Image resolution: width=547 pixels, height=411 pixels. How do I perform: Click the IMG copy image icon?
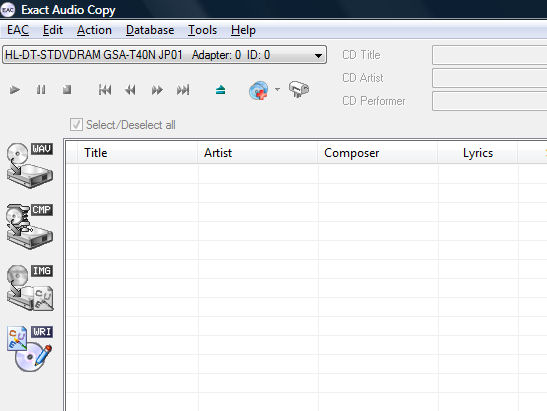30,287
